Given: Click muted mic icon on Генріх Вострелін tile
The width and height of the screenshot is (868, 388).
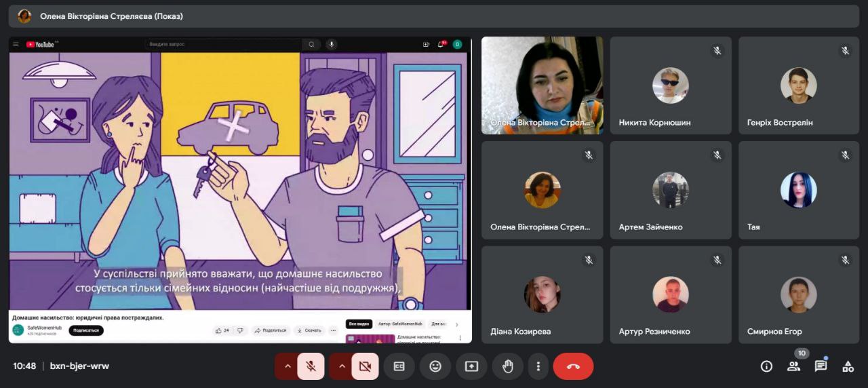Looking at the screenshot, I should coord(846,51).
